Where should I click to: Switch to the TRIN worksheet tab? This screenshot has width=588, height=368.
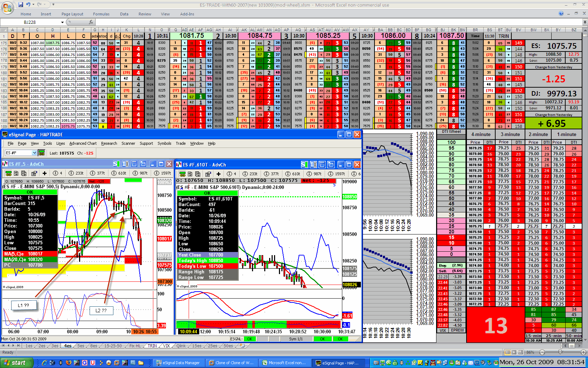coord(152,346)
